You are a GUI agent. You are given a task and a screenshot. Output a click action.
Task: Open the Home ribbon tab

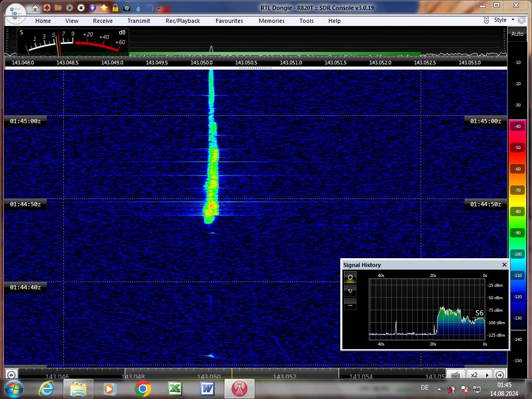(x=43, y=21)
